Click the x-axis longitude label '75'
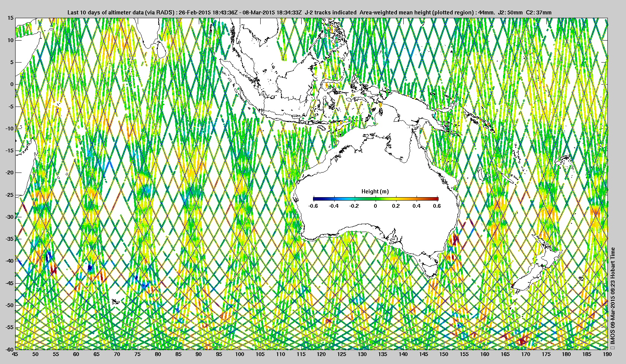Image resolution: width=626 pixels, height=364 pixels. click(x=137, y=354)
